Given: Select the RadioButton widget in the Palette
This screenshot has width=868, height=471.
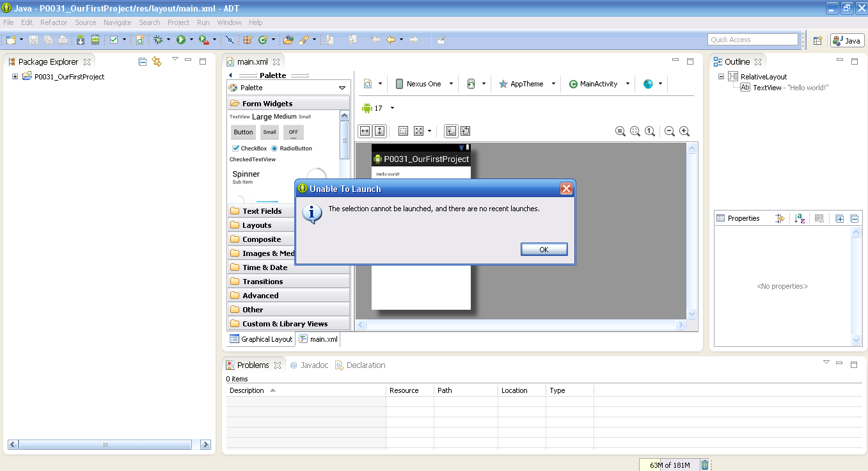Looking at the screenshot, I should coord(292,148).
